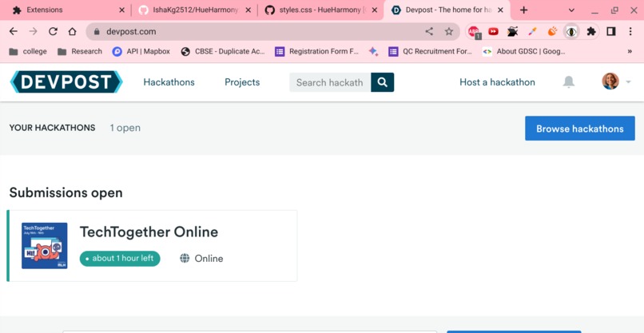The width and height of the screenshot is (644, 333).
Task: Open the Adblock Plus extension
Action: (x=474, y=32)
